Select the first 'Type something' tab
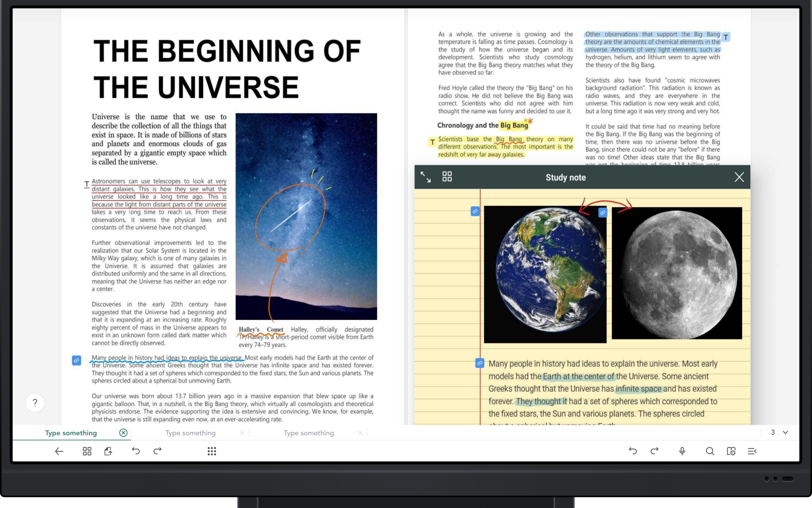Image resolution: width=812 pixels, height=508 pixels. tap(71, 433)
